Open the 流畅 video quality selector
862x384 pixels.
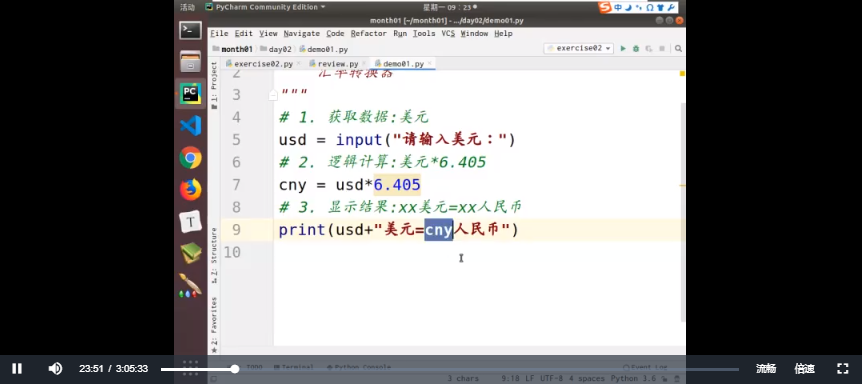pos(766,369)
